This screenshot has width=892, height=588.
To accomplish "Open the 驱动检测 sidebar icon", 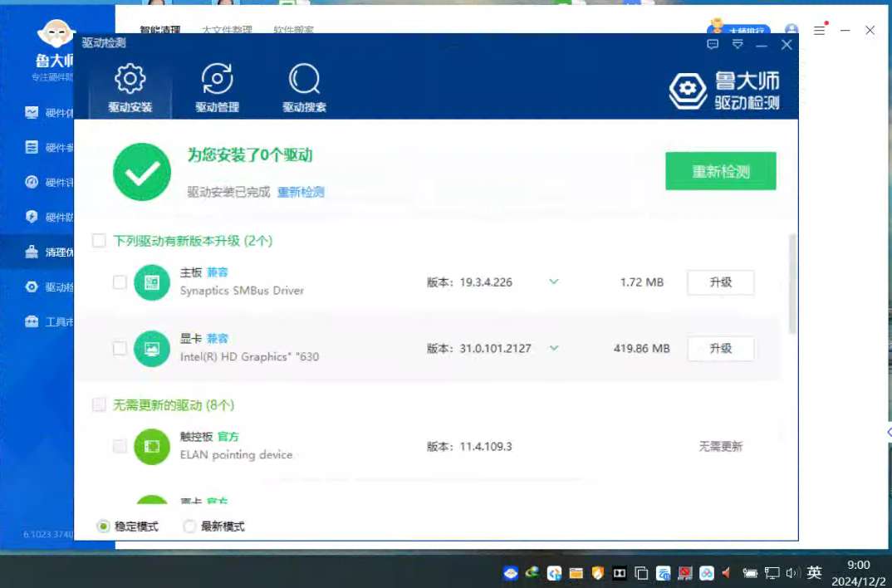I will click(32, 287).
